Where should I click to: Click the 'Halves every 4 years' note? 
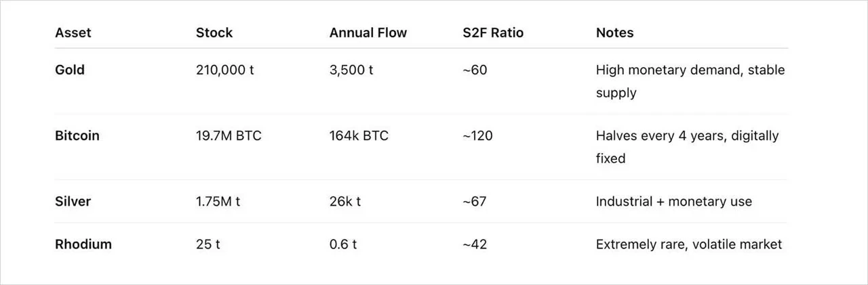pyautogui.click(x=687, y=147)
